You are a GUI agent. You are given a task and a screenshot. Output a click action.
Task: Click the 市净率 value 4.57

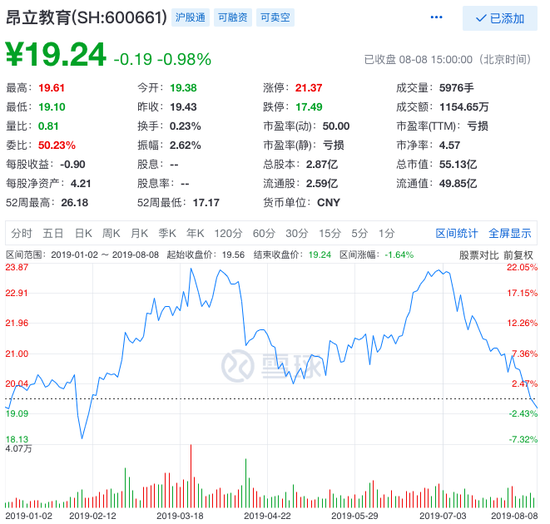449,145
